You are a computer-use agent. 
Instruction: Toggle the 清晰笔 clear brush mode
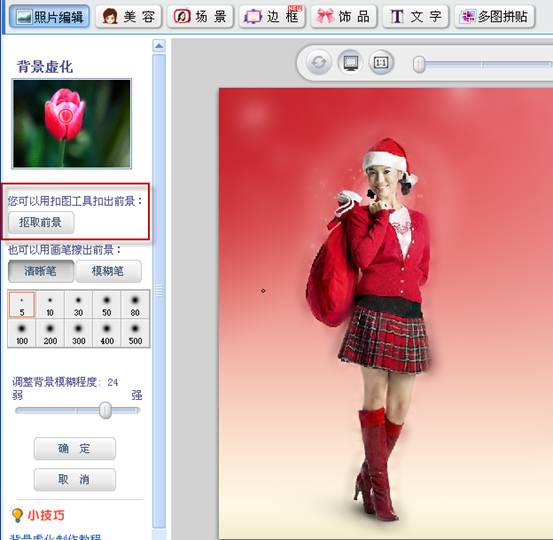pyautogui.click(x=41, y=271)
